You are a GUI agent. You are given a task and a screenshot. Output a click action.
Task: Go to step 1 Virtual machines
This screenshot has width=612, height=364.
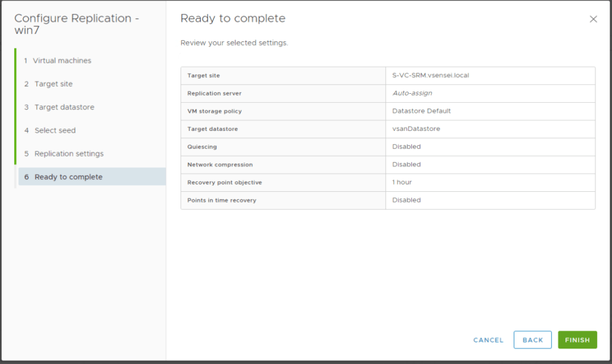(x=62, y=60)
